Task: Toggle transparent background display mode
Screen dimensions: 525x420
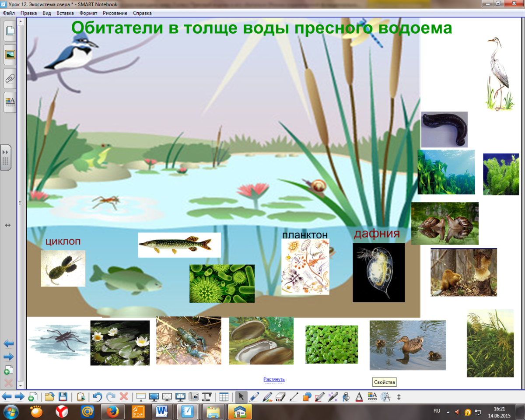Action: coord(168,397)
